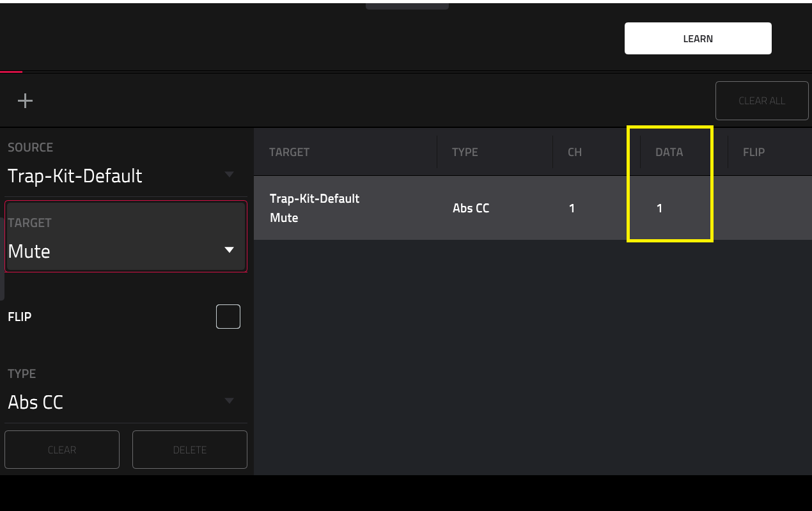The width and height of the screenshot is (812, 511).
Task: Click the Abs CC cell in mapping row
Action: [471, 208]
